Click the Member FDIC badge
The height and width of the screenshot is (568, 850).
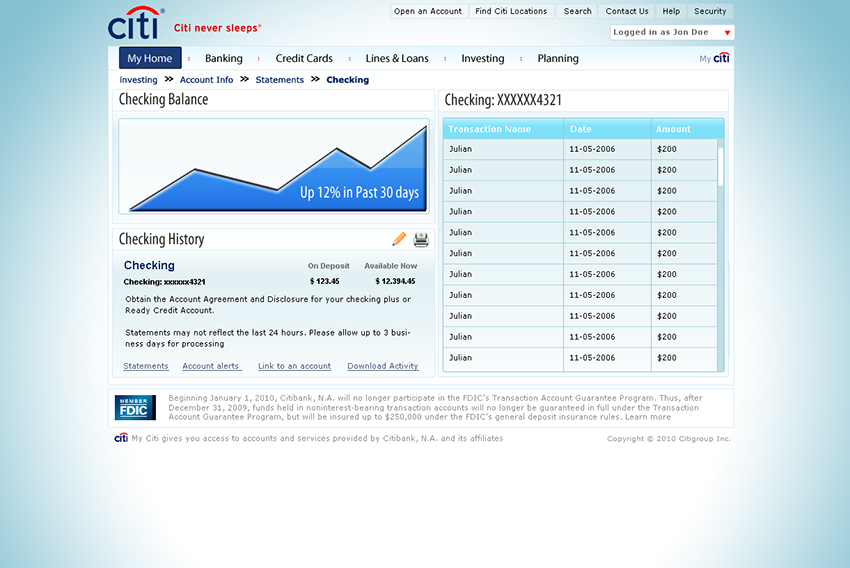point(135,408)
